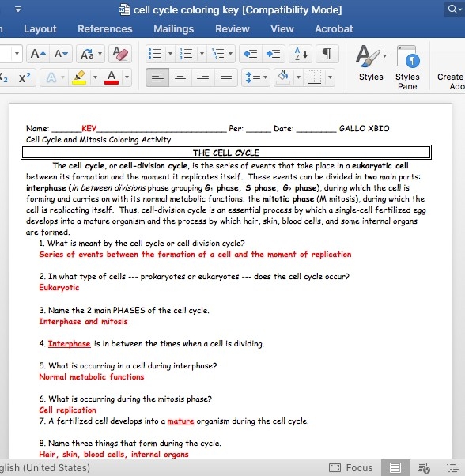465x476 pixels.
Task: Switch to Web Layout view
Action: pos(424,467)
